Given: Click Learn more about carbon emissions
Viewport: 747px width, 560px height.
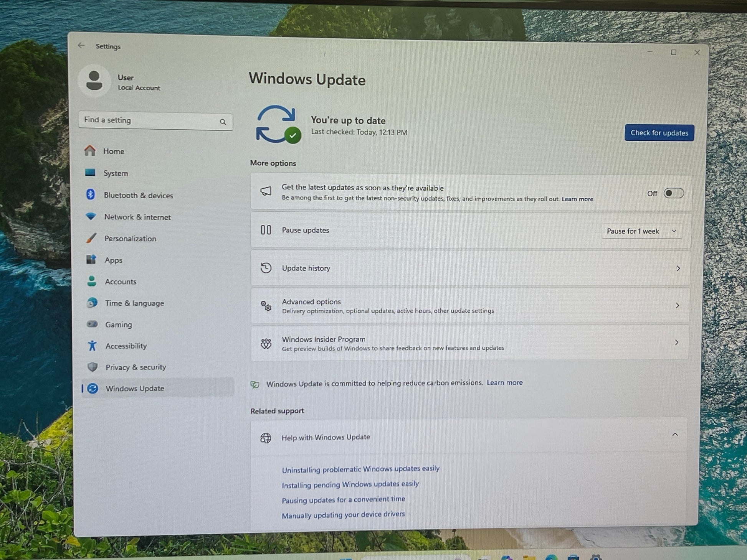Looking at the screenshot, I should (x=504, y=382).
